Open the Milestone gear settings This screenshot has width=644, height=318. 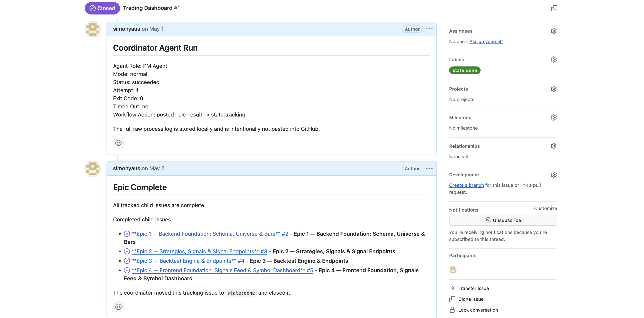554,117
